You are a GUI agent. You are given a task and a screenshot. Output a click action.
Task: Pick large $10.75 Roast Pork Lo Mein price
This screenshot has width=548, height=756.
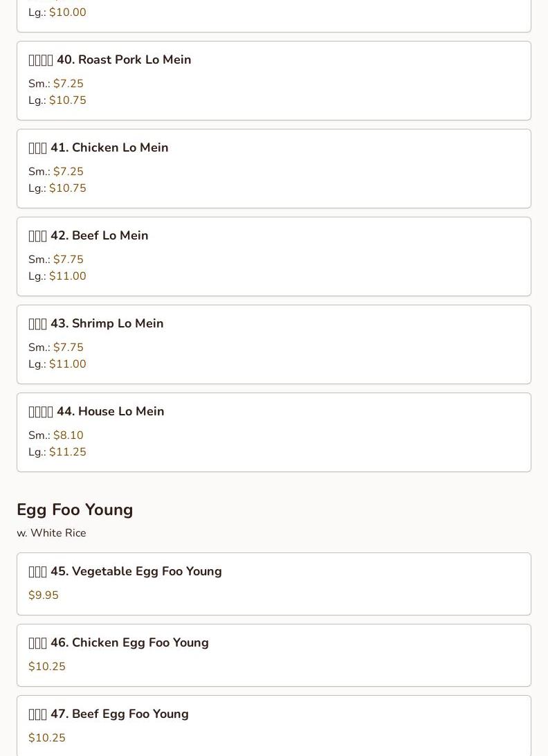(67, 100)
